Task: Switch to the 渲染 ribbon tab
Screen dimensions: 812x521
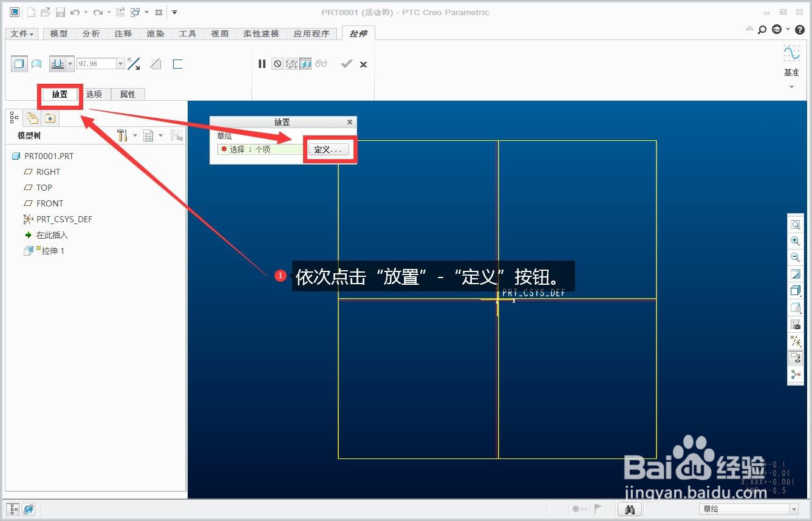Action: (x=155, y=33)
